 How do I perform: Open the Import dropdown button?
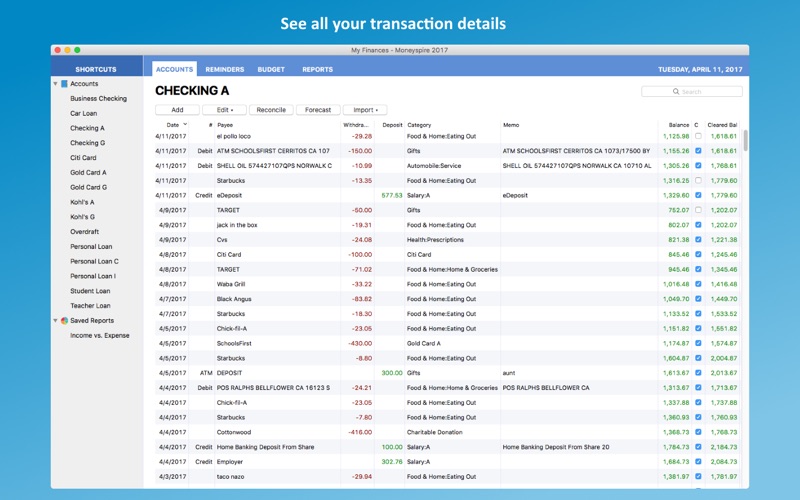point(365,110)
